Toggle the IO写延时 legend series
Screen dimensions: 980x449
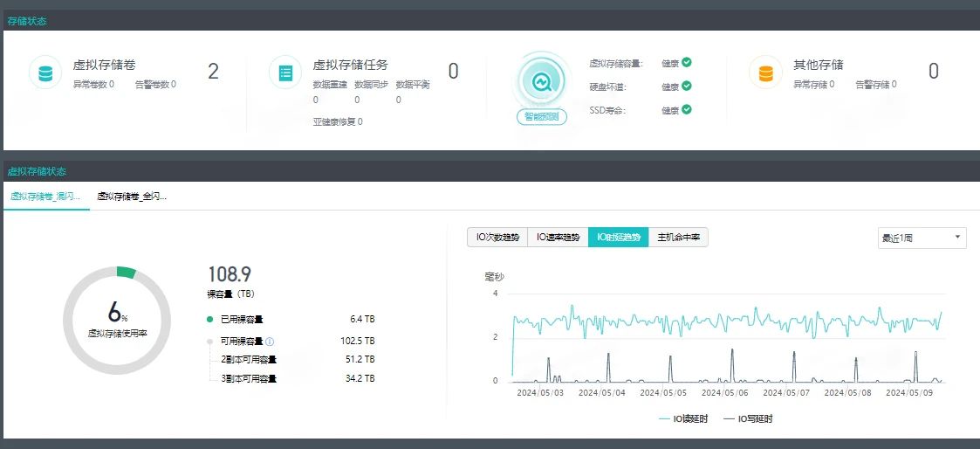(x=748, y=419)
